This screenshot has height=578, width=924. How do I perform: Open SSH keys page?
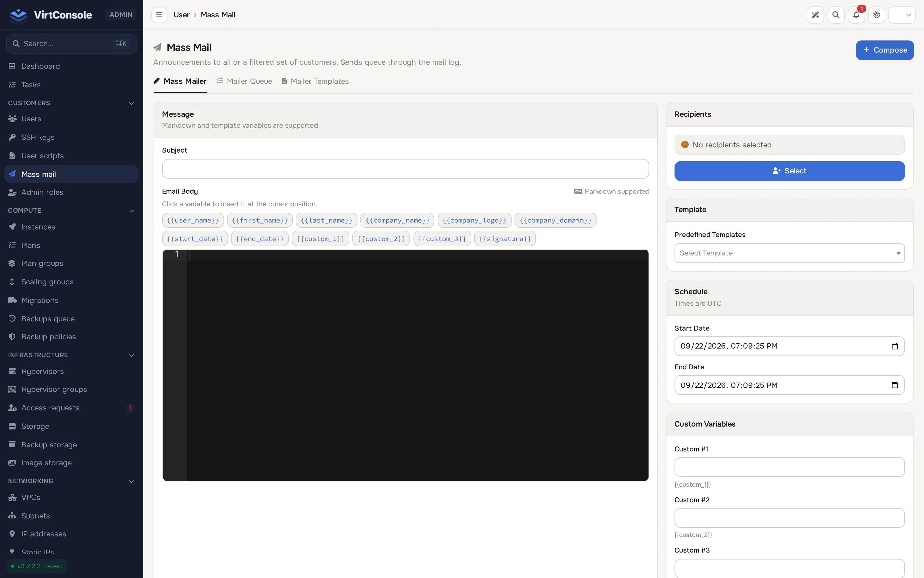pos(71,137)
